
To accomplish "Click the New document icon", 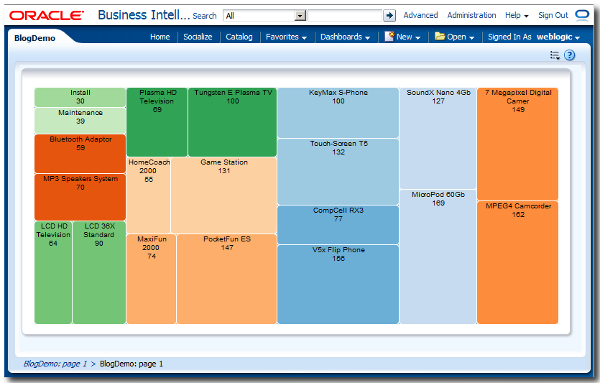I will [x=389, y=36].
